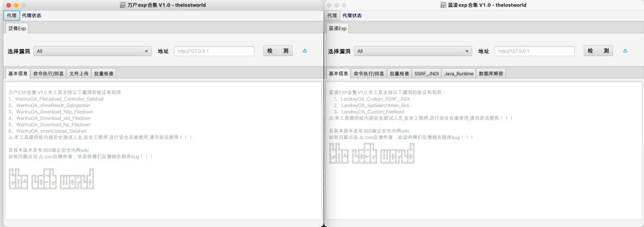Click WanhuOA_Download_old_Filedown line

pyautogui.click(x=49, y=118)
